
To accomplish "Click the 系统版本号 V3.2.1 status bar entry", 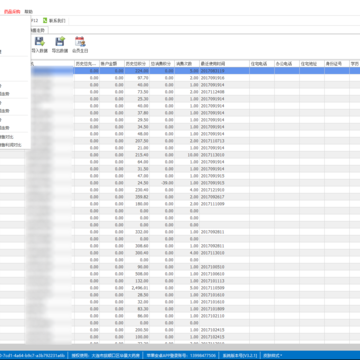I will pyautogui.click(x=239, y=355).
